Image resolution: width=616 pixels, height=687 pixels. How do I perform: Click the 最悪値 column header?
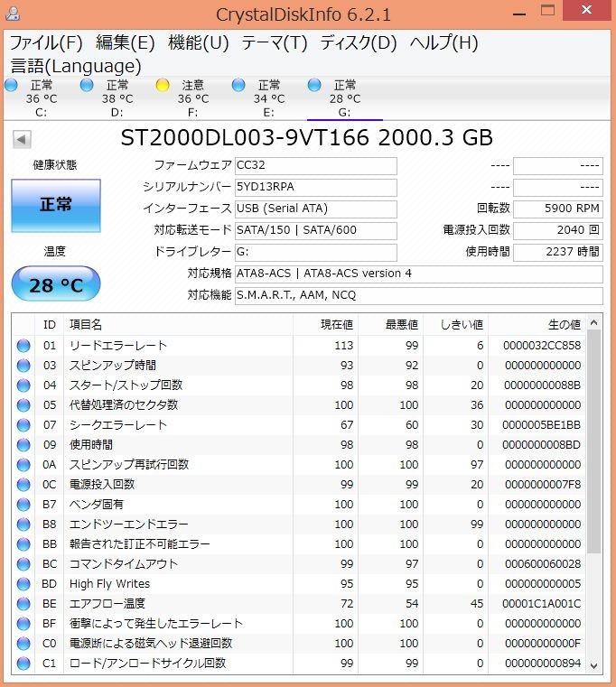point(390,325)
